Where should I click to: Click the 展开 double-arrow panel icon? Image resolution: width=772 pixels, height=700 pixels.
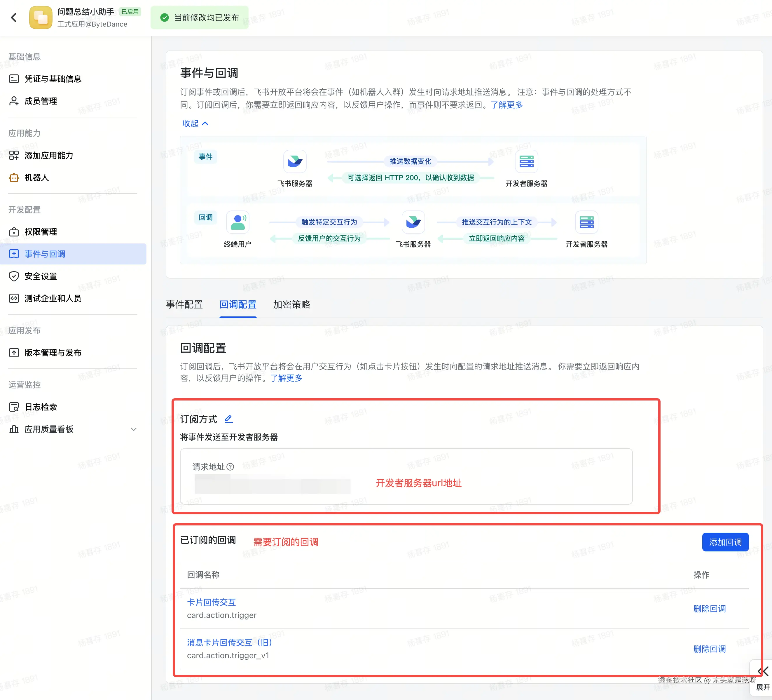[763, 671]
